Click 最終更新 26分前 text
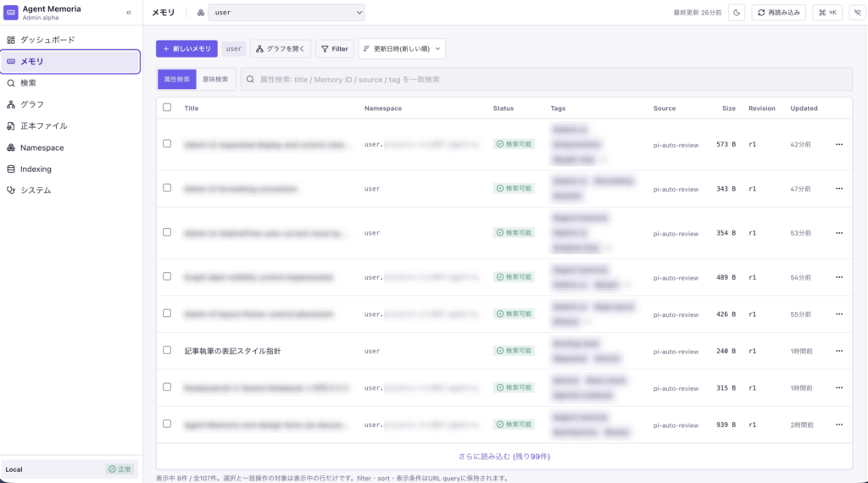Image resolution: width=868 pixels, height=483 pixels. pyautogui.click(x=697, y=13)
